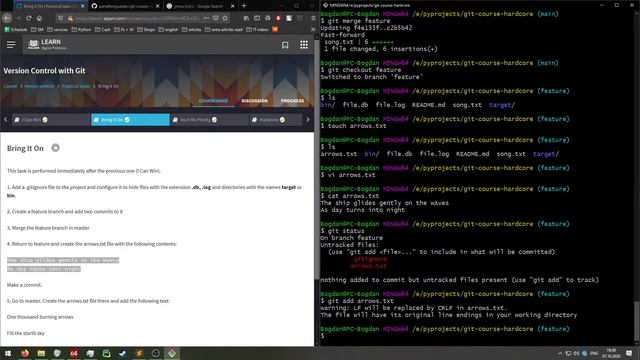Expand the Shops bookmarks folder
The width and height of the screenshot is (640, 360).
click(146, 29)
